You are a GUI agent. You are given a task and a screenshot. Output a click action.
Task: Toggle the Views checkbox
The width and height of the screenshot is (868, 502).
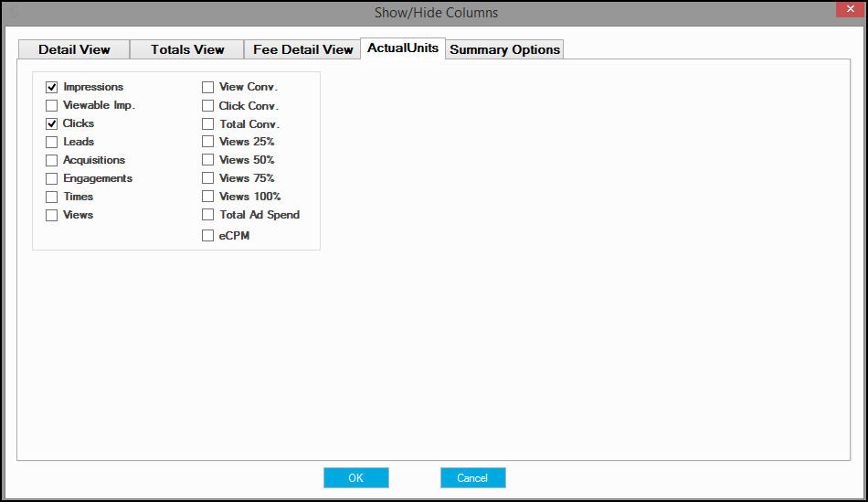[51, 215]
